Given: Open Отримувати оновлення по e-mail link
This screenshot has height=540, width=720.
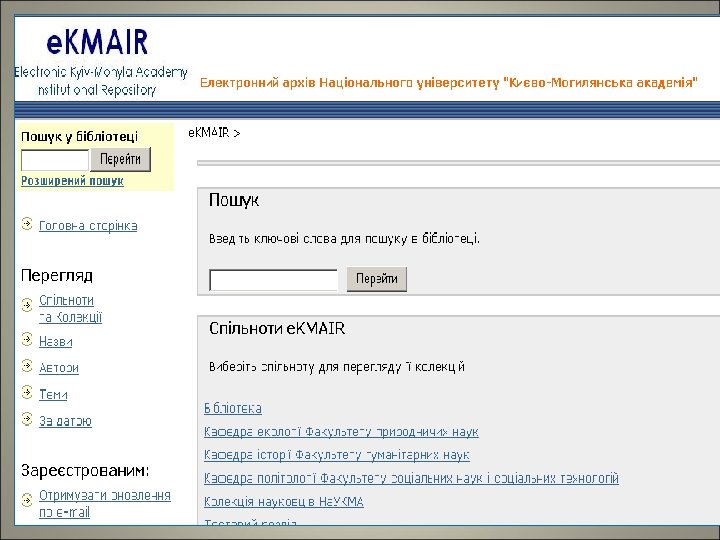Looking at the screenshot, I should point(105,504).
